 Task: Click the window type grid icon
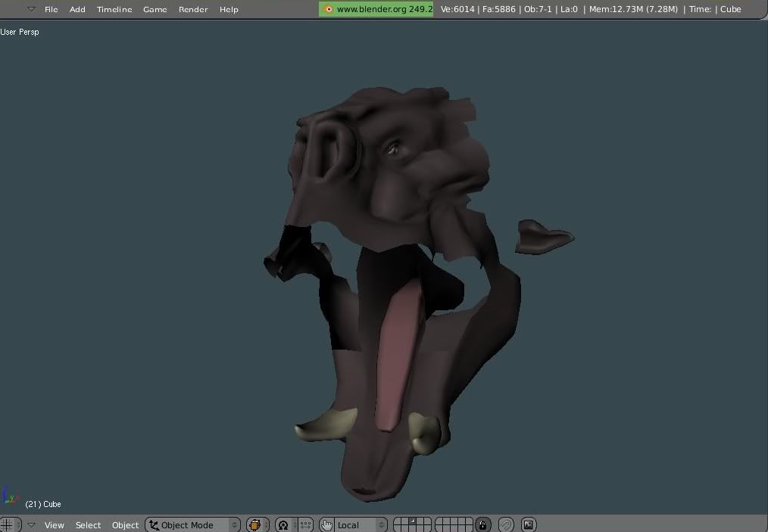[x=7, y=524]
